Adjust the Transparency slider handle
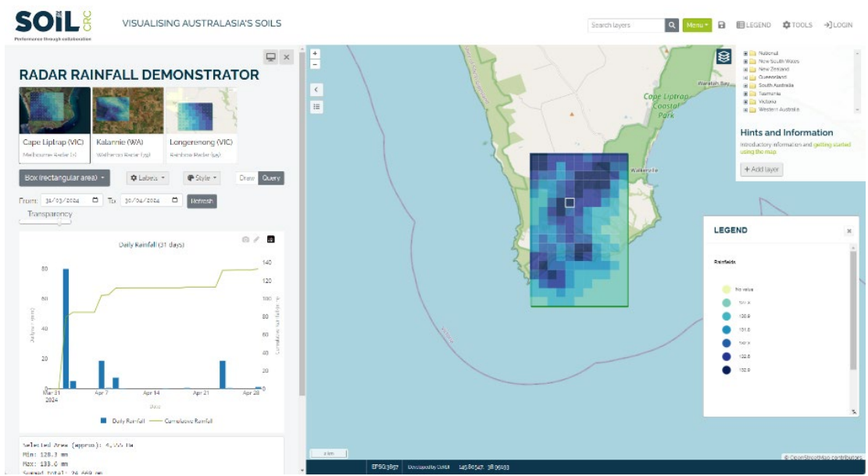Viewport: 868px width, 476px height. [59, 222]
